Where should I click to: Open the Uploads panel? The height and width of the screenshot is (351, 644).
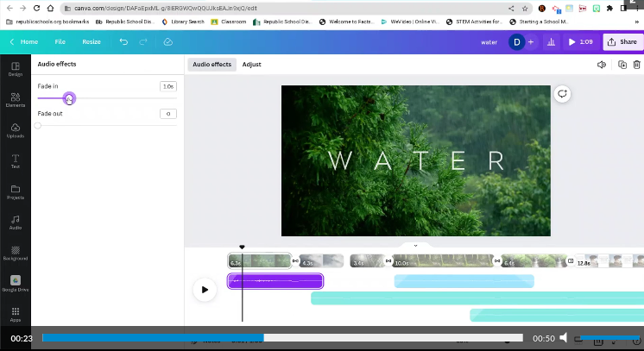click(x=15, y=130)
